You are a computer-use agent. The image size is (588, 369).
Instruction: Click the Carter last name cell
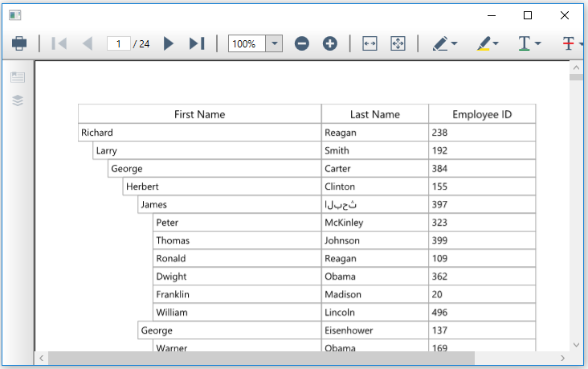[375, 169]
